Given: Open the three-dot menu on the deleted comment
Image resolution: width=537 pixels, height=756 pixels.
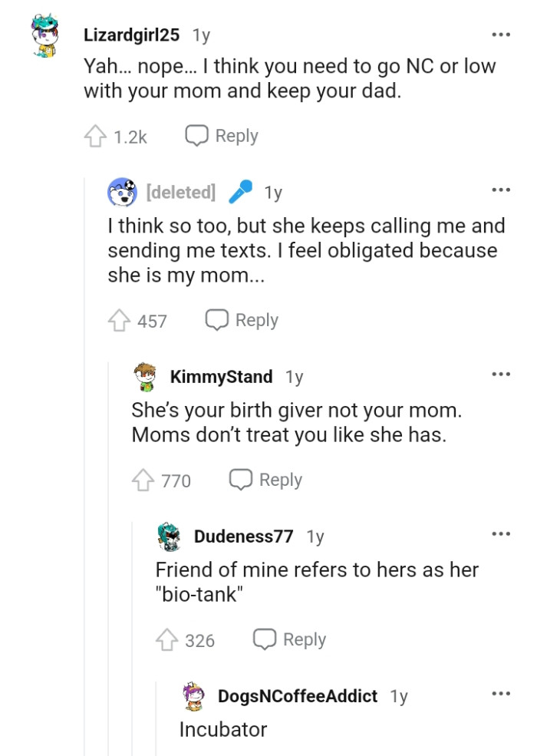Looking at the screenshot, I should 501,189.
